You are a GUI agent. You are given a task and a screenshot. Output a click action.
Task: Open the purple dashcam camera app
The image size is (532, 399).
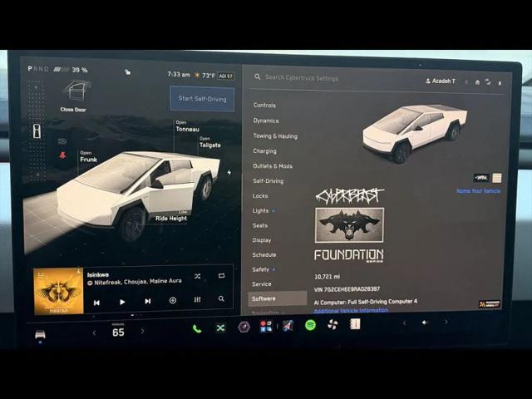click(244, 327)
